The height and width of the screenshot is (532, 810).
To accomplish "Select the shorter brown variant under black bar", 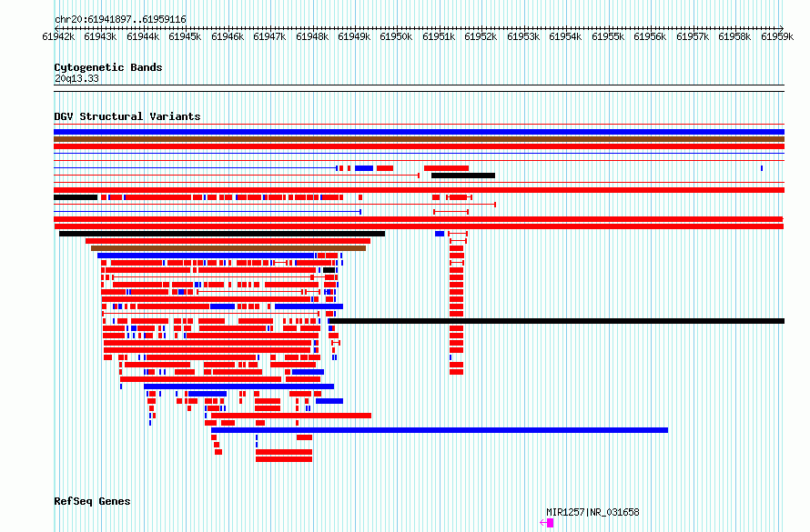I will [x=228, y=248].
